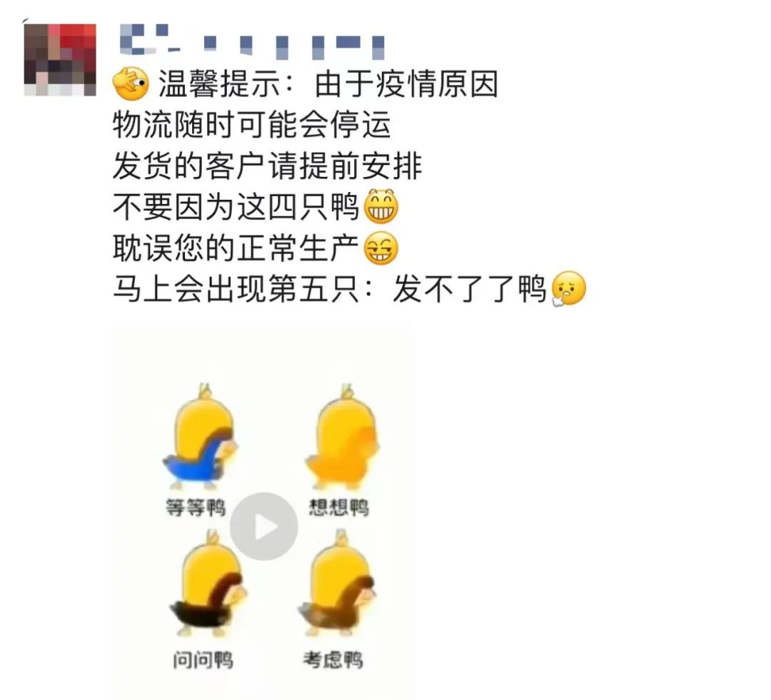Open the poster's pixelated profile avatar

click(x=60, y=59)
